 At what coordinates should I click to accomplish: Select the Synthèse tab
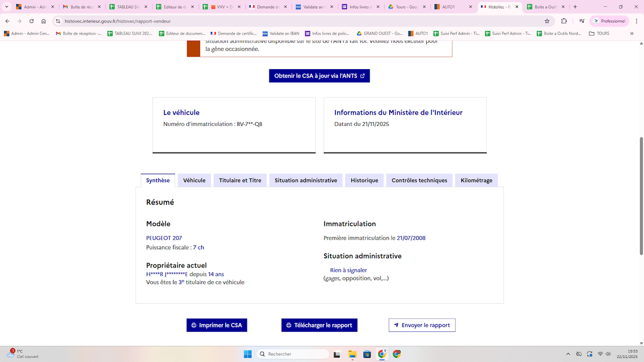pyautogui.click(x=158, y=180)
